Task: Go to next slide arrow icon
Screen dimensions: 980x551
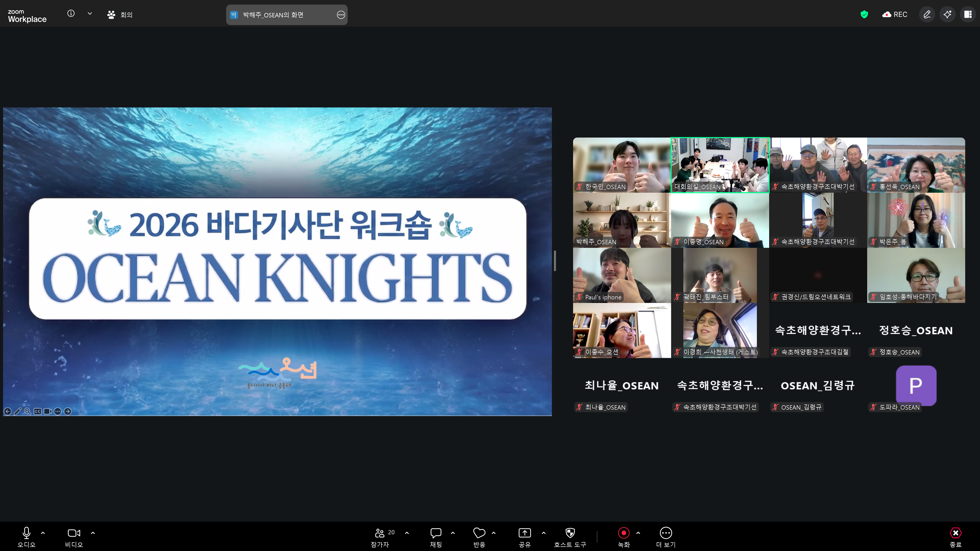Action: (x=68, y=411)
